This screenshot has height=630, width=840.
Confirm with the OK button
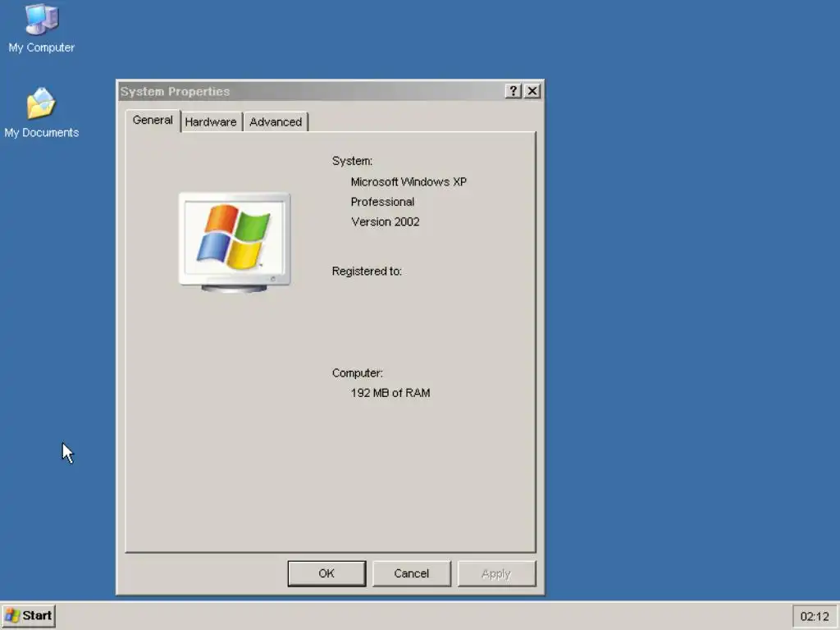[326, 573]
